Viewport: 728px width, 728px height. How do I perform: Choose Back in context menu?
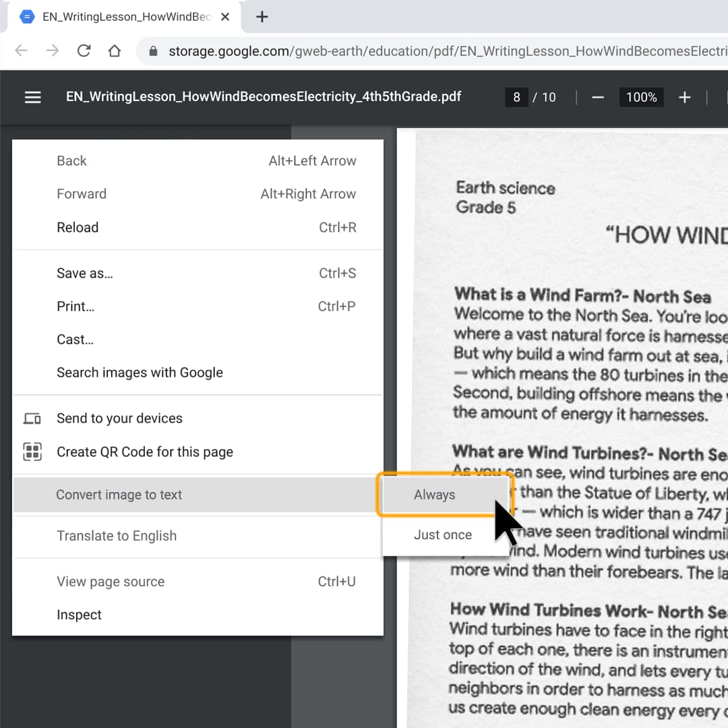[x=198, y=160]
